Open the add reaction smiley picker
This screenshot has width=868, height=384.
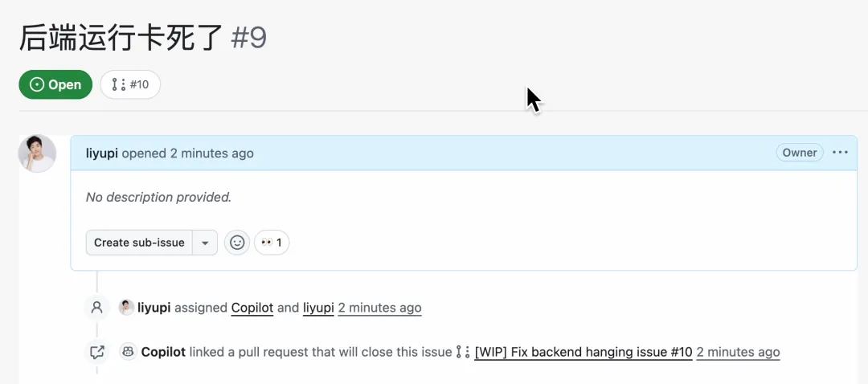point(236,243)
